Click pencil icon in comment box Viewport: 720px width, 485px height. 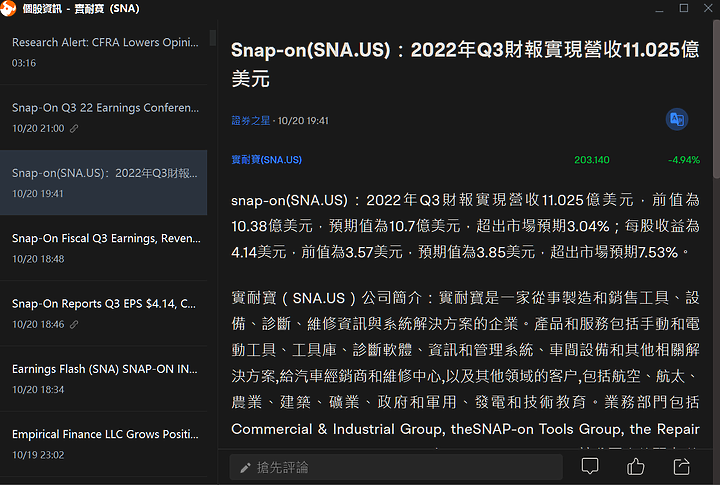(245, 468)
